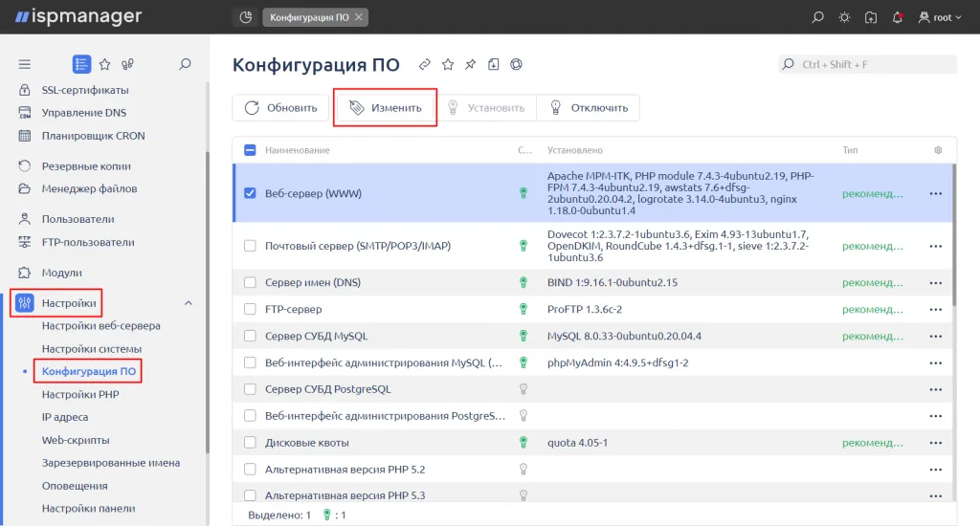980x526 pixels.
Task: Click status bulb of Сервер СУБД PostgreSQL row
Action: click(523, 389)
